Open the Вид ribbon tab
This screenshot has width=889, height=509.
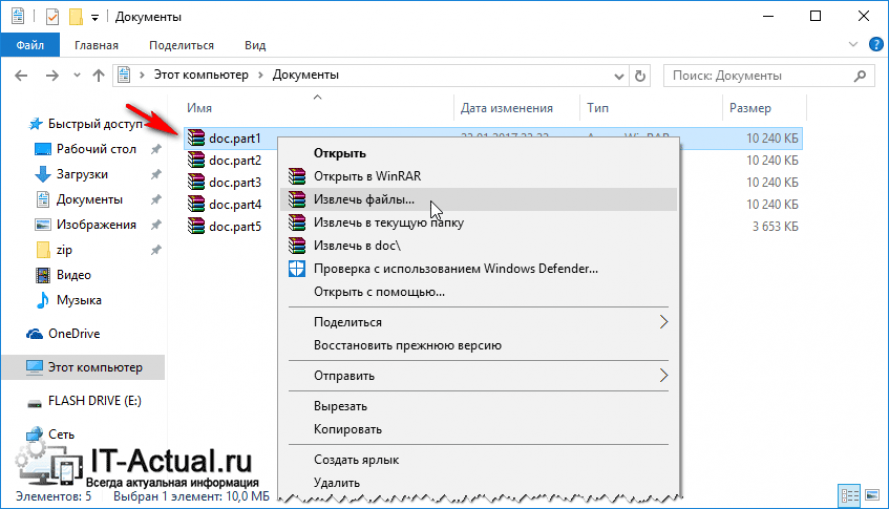tap(255, 45)
